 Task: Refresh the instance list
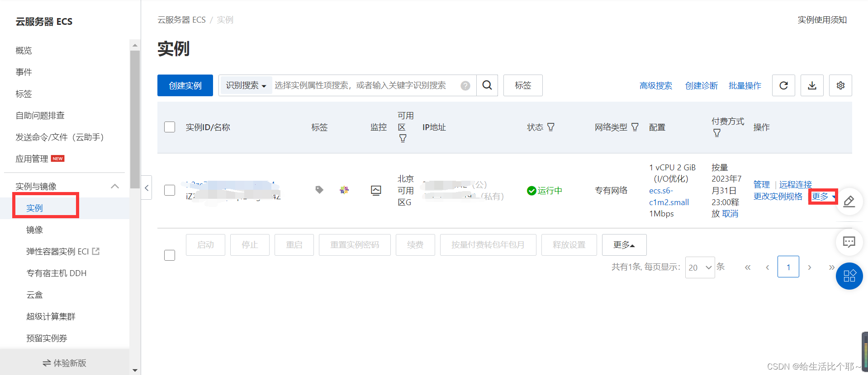pyautogui.click(x=784, y=85)
